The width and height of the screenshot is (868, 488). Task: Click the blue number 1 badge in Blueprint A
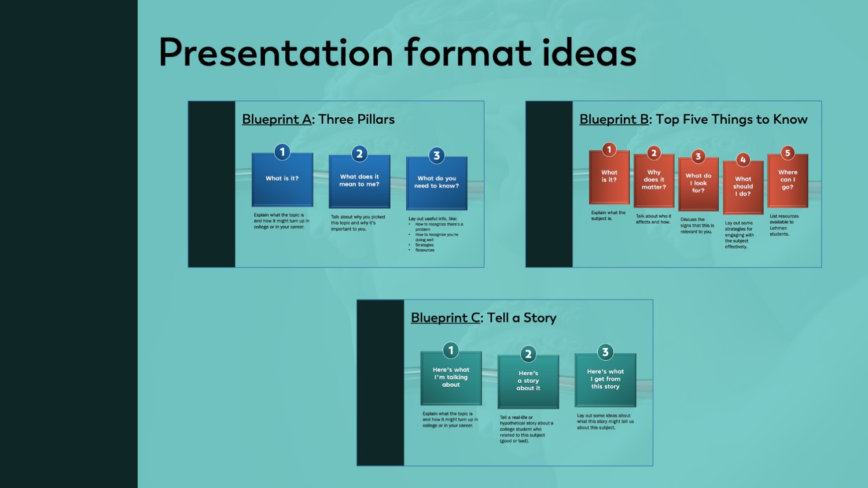[x=282, y=152]
